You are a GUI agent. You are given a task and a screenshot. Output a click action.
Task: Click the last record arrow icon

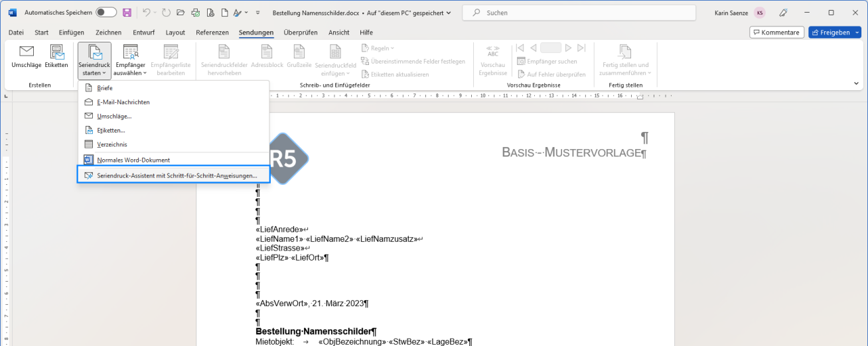click(581, 48)
